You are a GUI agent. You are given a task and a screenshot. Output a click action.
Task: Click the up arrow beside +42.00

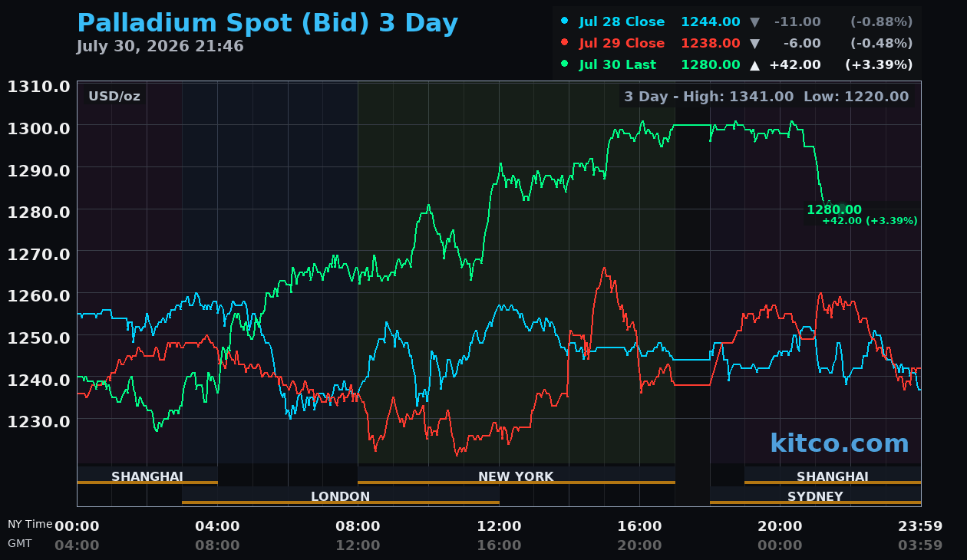(x=754, y=65)
